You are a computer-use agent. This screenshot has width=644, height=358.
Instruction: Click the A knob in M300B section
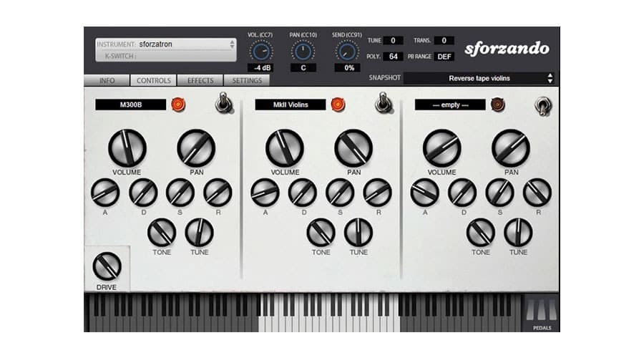105,193
